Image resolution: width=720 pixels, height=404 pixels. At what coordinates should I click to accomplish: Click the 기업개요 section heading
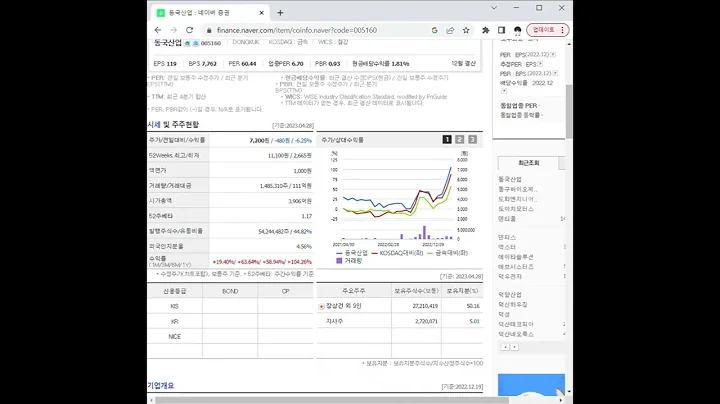pos(161,386)
